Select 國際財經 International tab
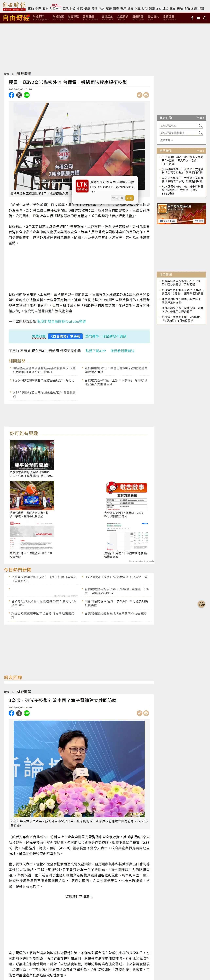The image size is (210, 980). point(90,18)
